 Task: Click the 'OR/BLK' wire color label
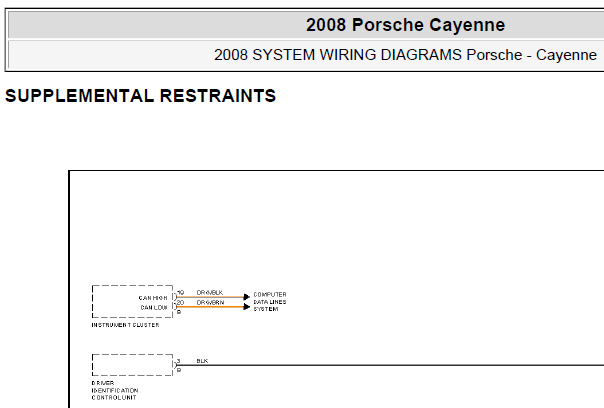[210, 292]
